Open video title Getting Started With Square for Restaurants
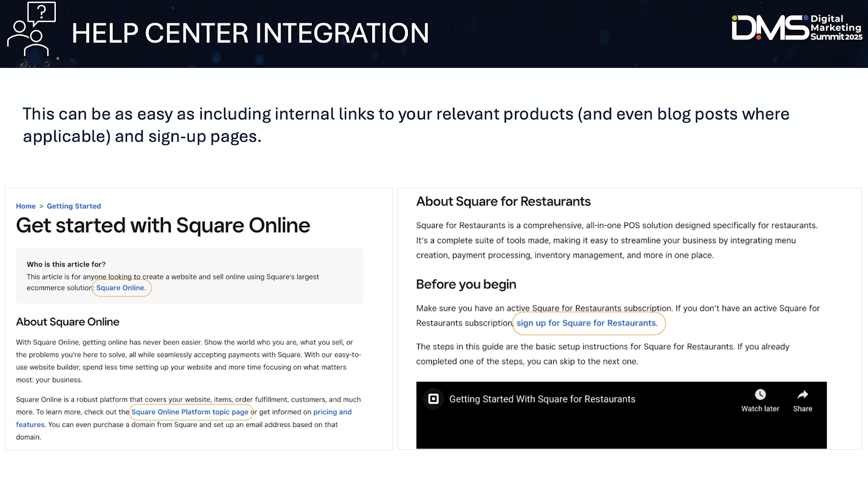 pyautogui.click(x=542, y=399)
